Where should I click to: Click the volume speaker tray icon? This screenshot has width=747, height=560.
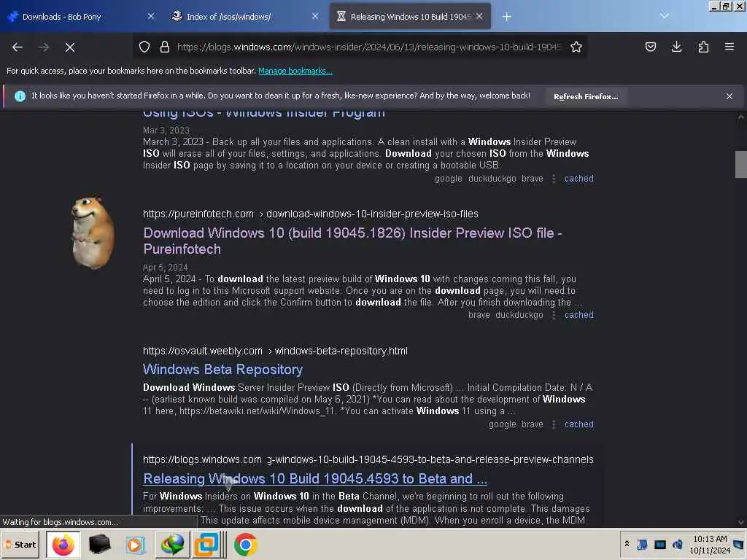[x=678, y=544]
